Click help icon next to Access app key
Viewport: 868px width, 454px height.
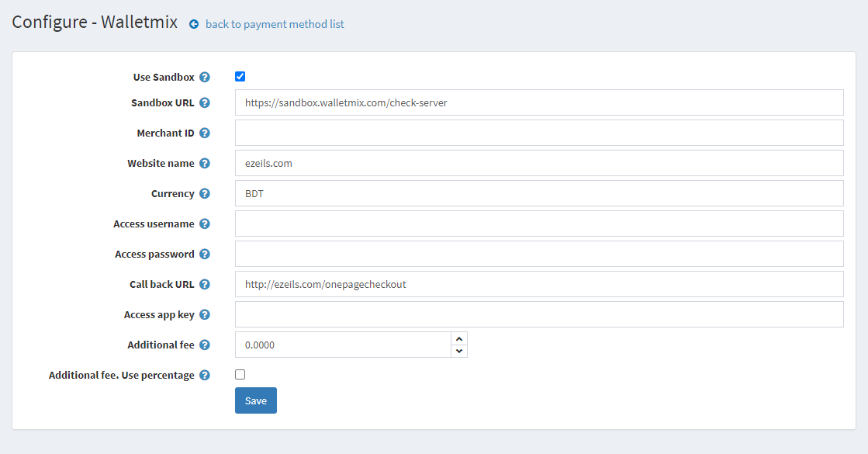(x=205, y=314)
